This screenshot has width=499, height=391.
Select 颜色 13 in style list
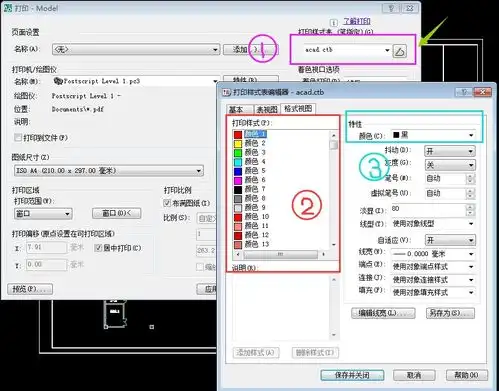(257, 244)
